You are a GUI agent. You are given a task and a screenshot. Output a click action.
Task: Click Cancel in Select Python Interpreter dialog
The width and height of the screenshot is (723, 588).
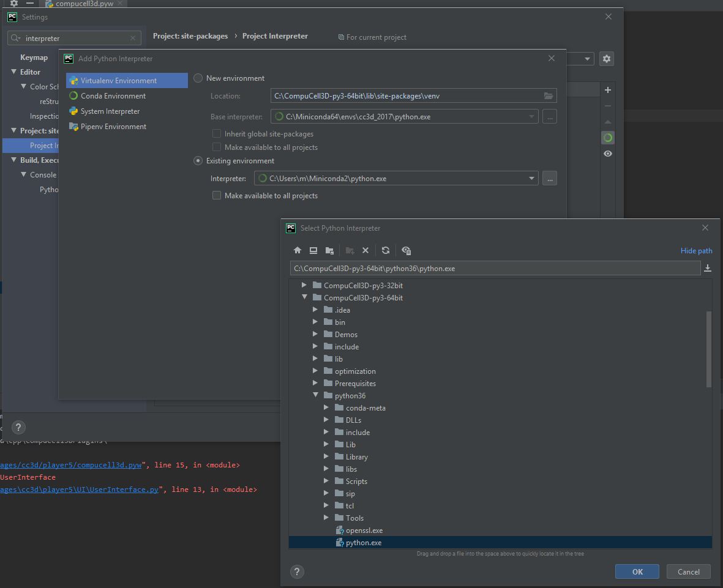tap(689, 572)
